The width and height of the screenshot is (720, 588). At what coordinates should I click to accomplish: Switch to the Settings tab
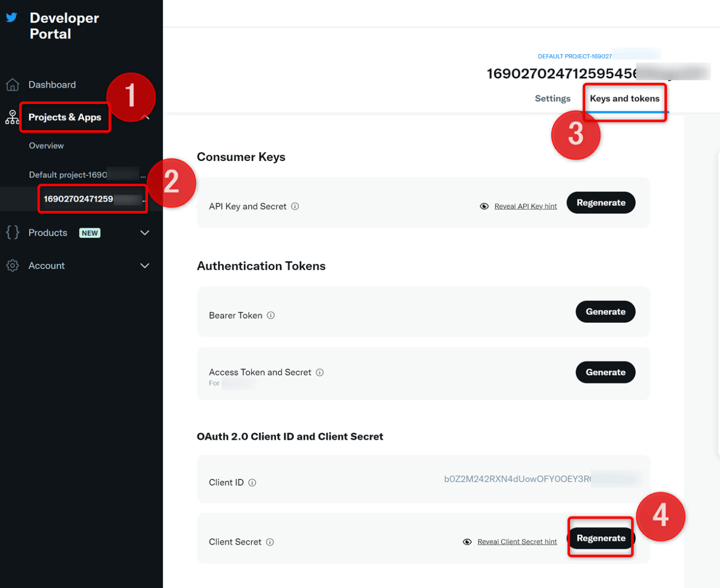[x=552, y=99]
